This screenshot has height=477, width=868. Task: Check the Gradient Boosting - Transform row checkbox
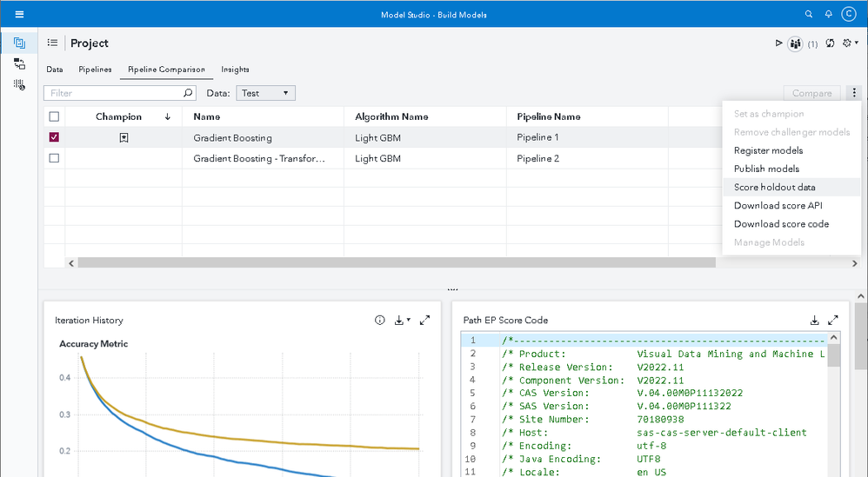coord(55,158)
